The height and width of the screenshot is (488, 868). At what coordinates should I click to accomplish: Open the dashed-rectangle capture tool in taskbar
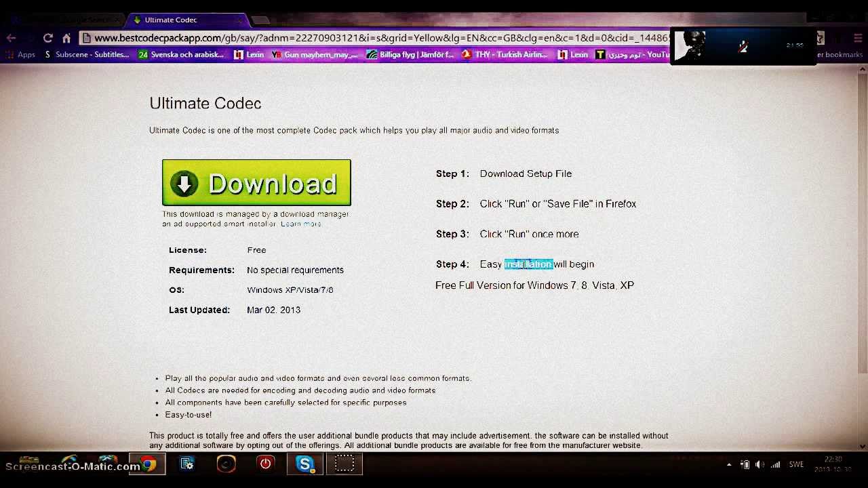pos(344,464)
